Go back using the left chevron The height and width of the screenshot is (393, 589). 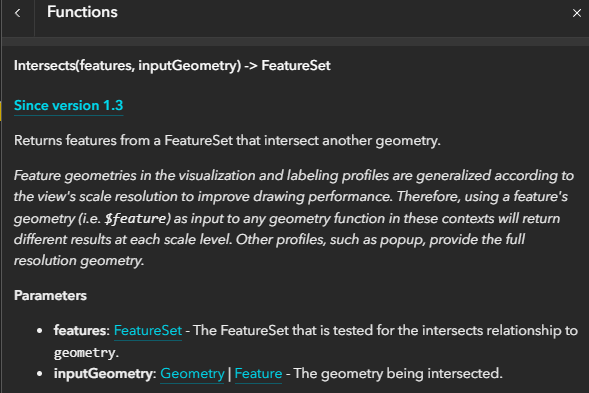coord(18,14)
